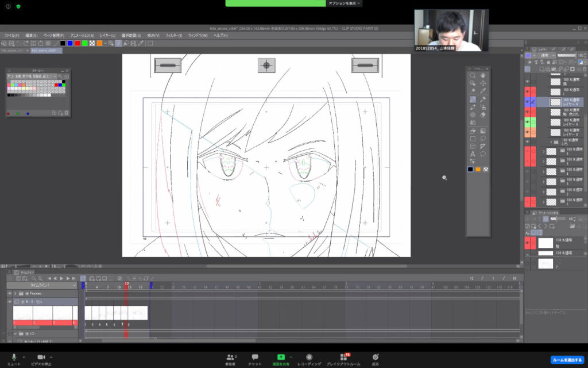588x368 pixels.
Task: Select the Text tool (A)
Action: (473, 154)
